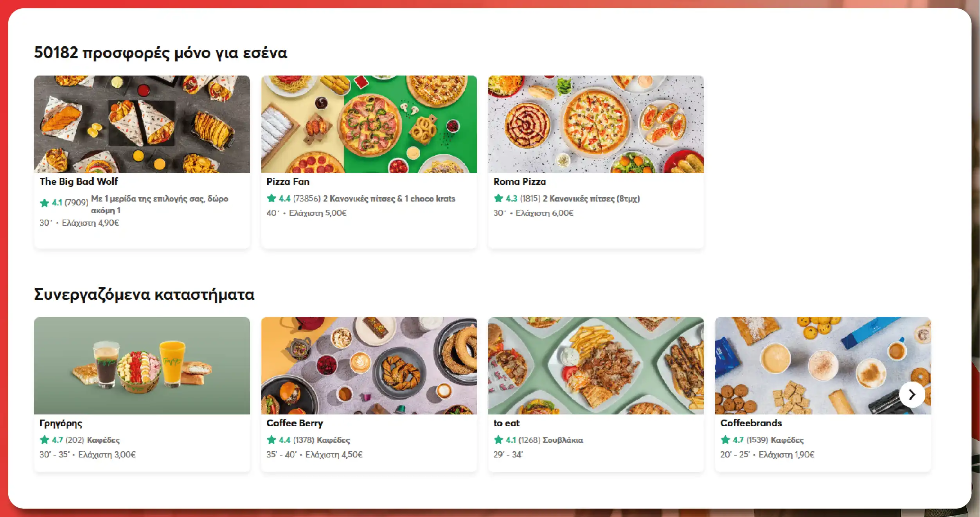The width and height of the screenshot is (980, 517).
Task: Click The Big Bad Wolf rating star
Action: [x=45, y=203]
